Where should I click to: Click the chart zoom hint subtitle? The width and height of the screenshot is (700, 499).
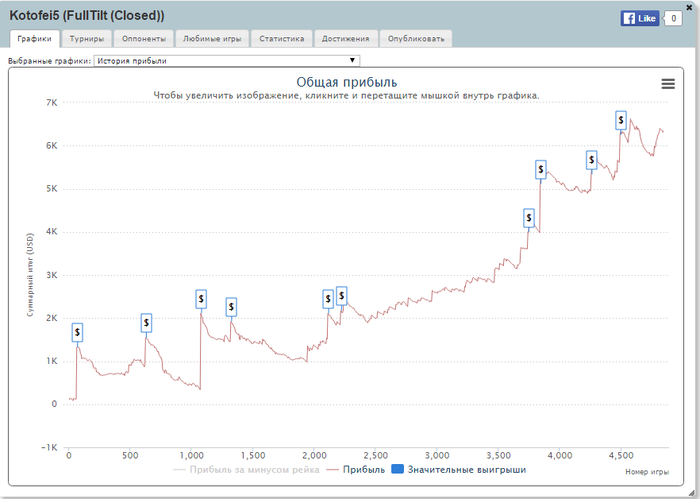[346, 96]
